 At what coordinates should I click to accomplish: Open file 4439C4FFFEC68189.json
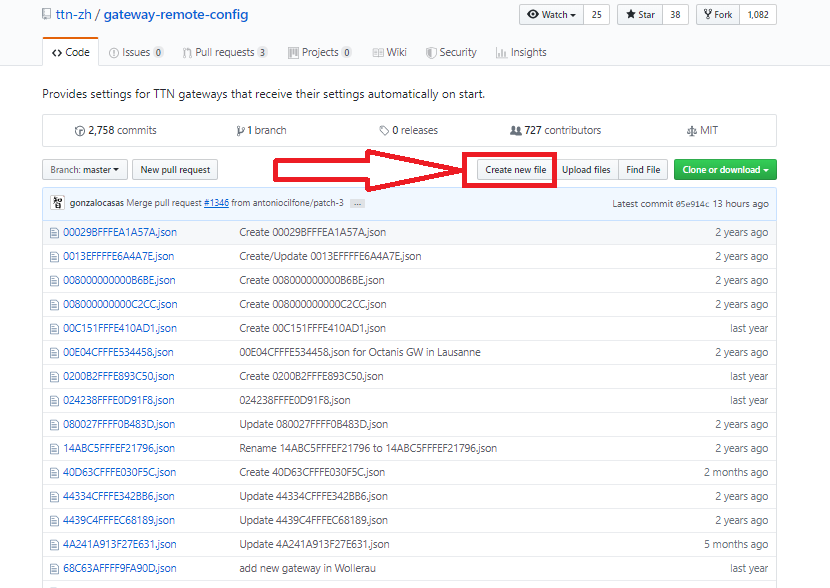pyautogui.click(x=119, y=520)
